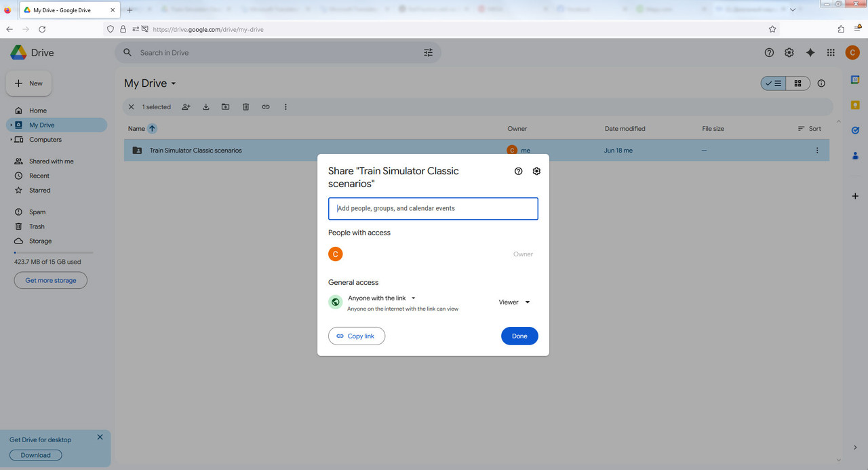The image size is (868, 470).
Task: Bookmark this page star icon
Action: click(772, 29)
